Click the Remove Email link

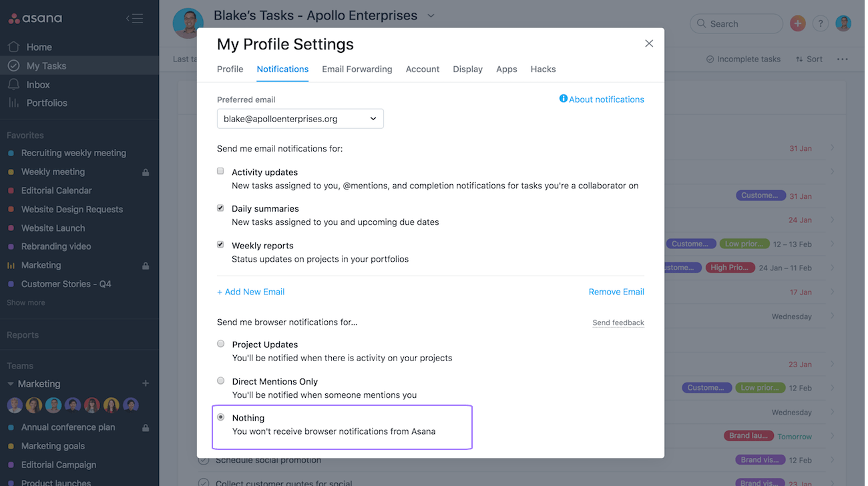[616, 292]
